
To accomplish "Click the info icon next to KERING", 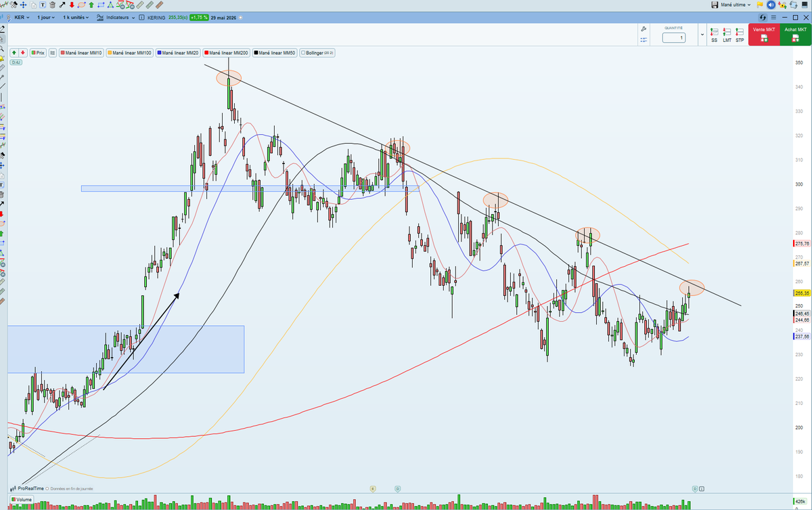I will (141, 17).
